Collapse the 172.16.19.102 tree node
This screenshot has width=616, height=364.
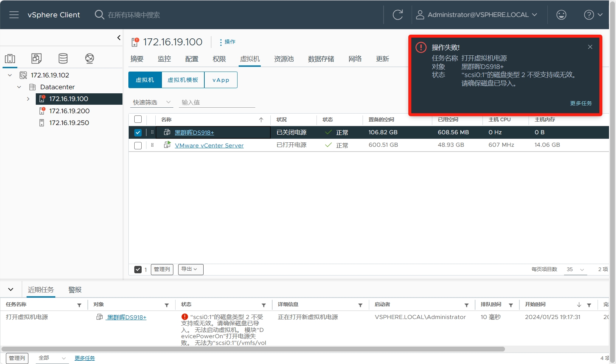pyautogui.click(x=10, y=75)
